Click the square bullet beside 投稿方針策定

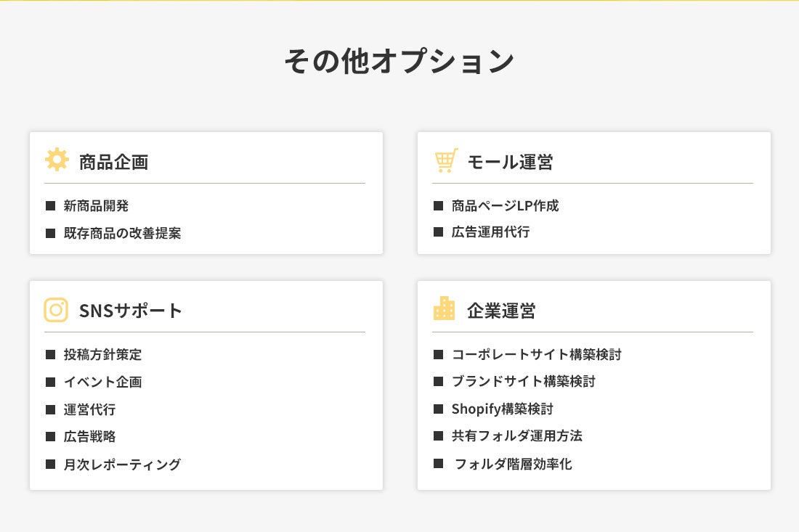point(50,354)
